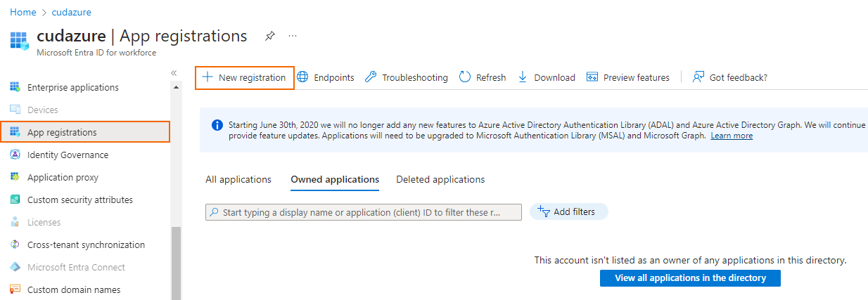
Task: Focus the display name filter search field
Action: (364, 212)
